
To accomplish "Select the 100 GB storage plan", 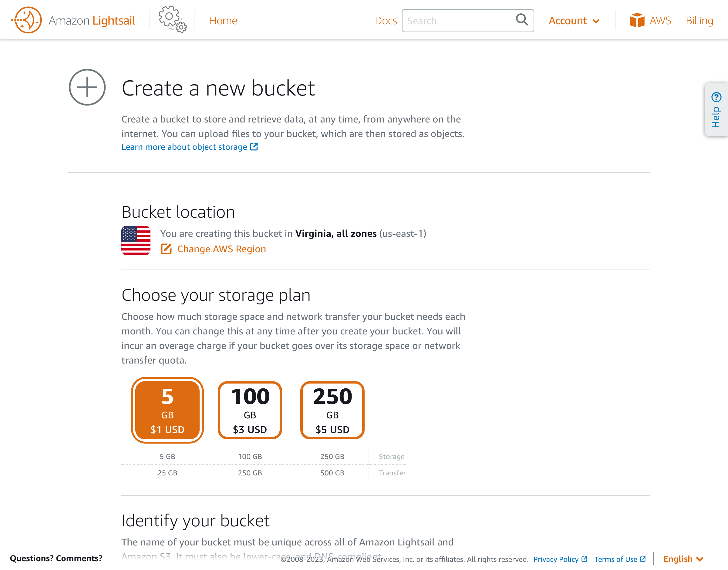I will 250,411.
